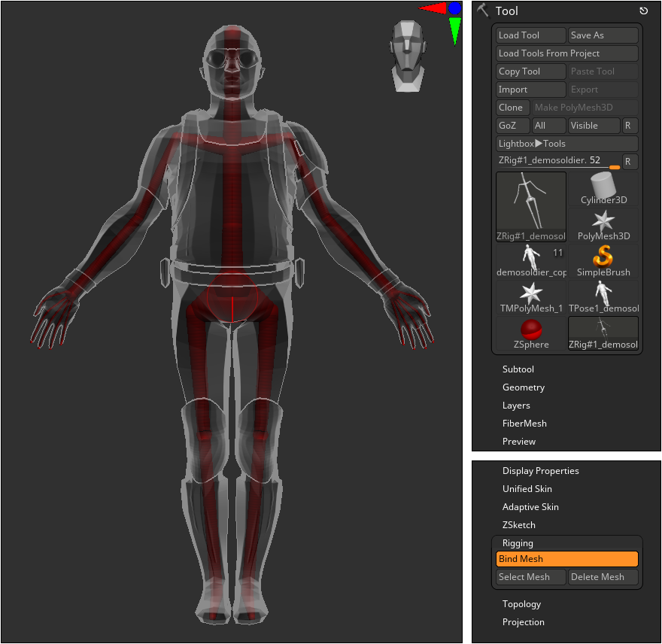Choose the small ZRig#1_demosol icon at bottom right
Image resolution: width=662 pixels, height=644 pixels.
(x=603, y=333)
